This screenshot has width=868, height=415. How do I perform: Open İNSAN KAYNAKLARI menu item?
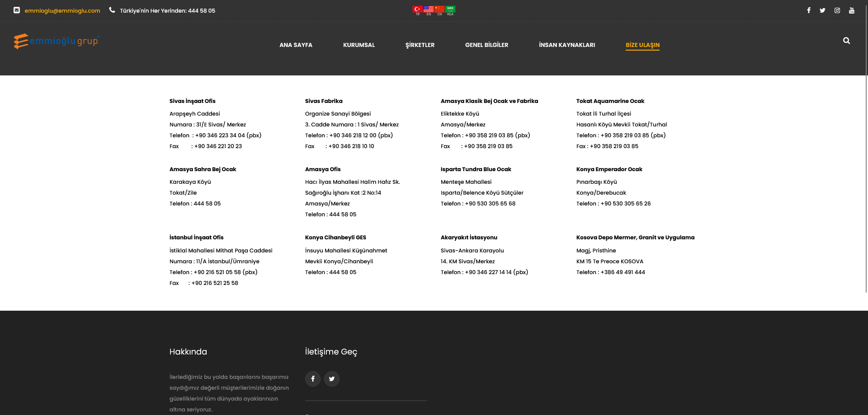click(x=566, y=45)
